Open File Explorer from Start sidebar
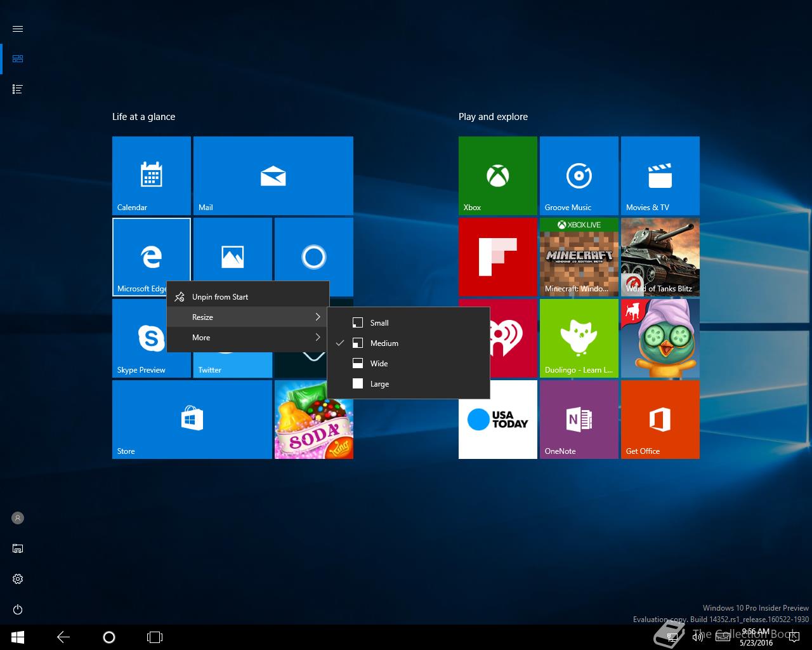Screen dimensions: 812x650 click(x=18, y=548)
